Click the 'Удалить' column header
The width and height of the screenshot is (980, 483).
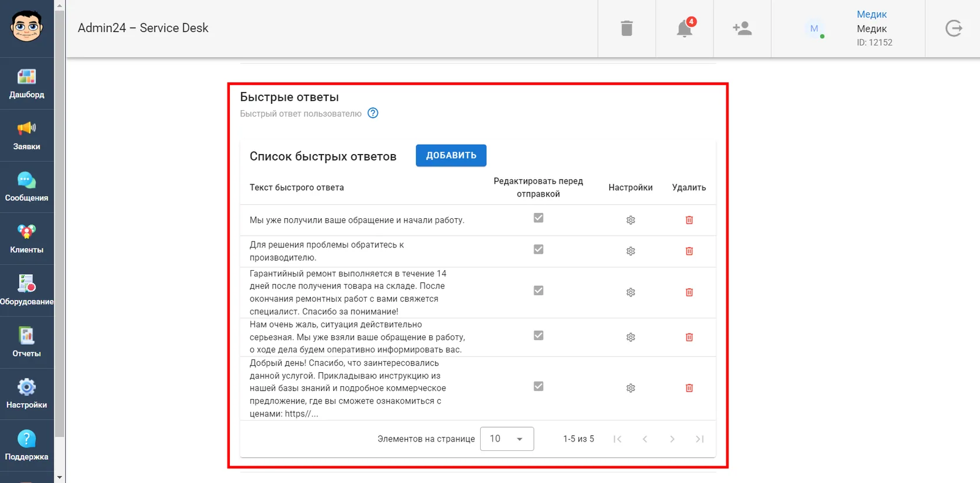[689, 187]
